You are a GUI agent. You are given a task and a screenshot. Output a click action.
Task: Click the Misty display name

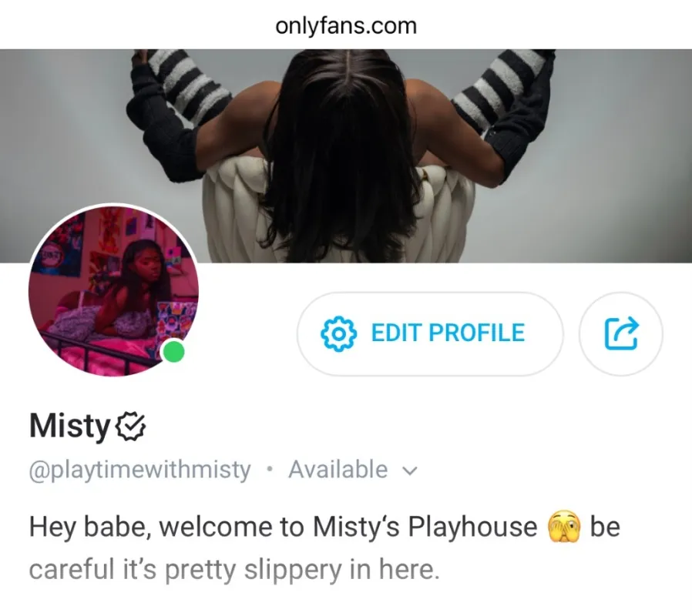69,426
